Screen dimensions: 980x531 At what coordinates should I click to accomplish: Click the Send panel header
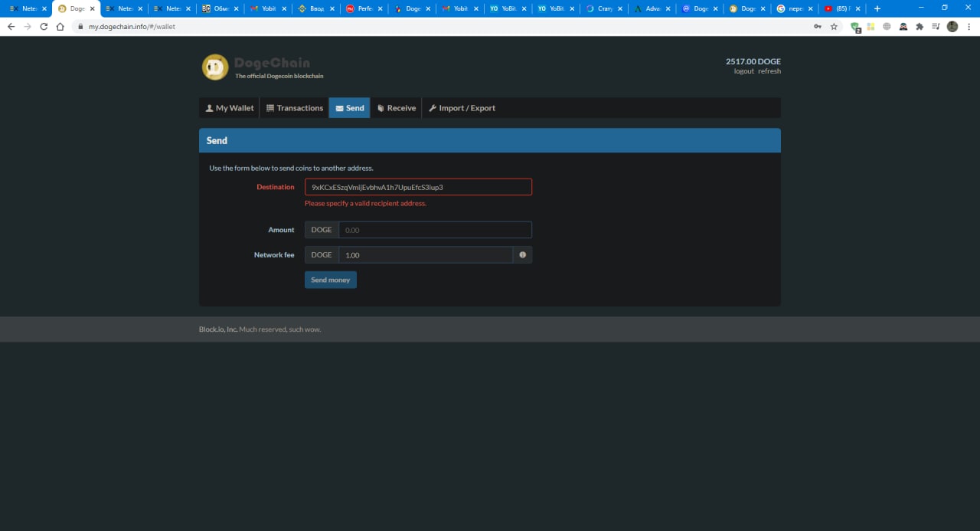pyautogui.click(x=490, y=140)
